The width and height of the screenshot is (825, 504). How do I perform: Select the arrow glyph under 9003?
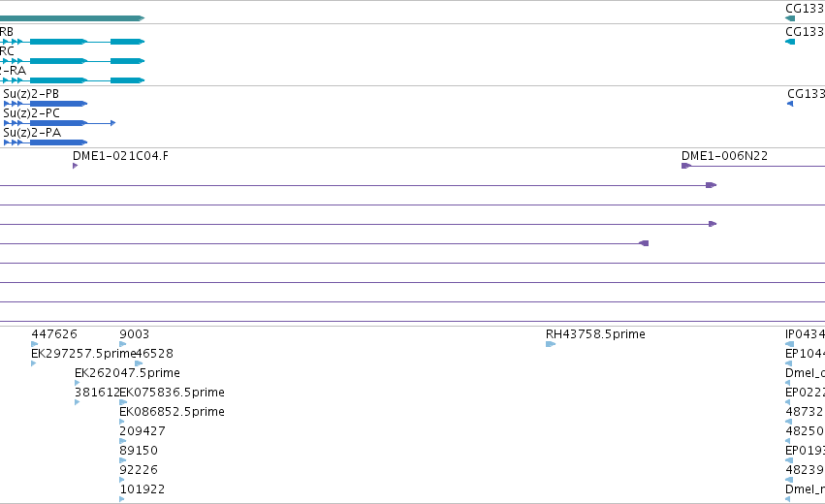pos(122,344)
